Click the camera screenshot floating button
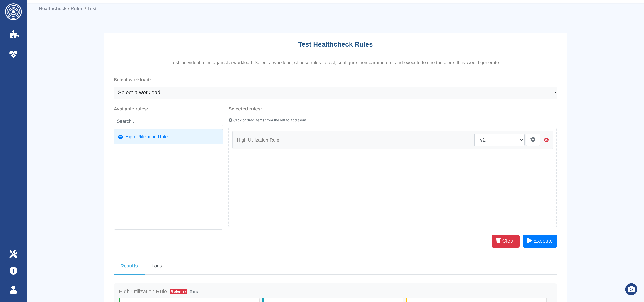The image size is (644, 302). pyautogui.click(x=631, y=289)
